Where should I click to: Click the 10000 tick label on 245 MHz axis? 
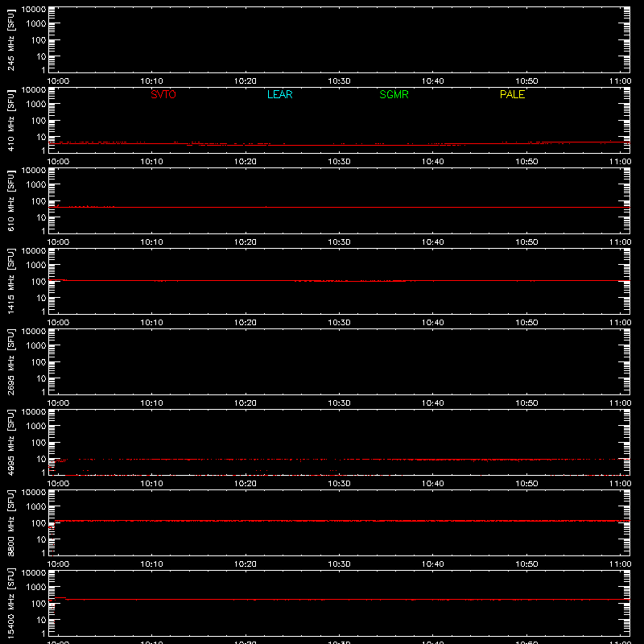(34, 10)
